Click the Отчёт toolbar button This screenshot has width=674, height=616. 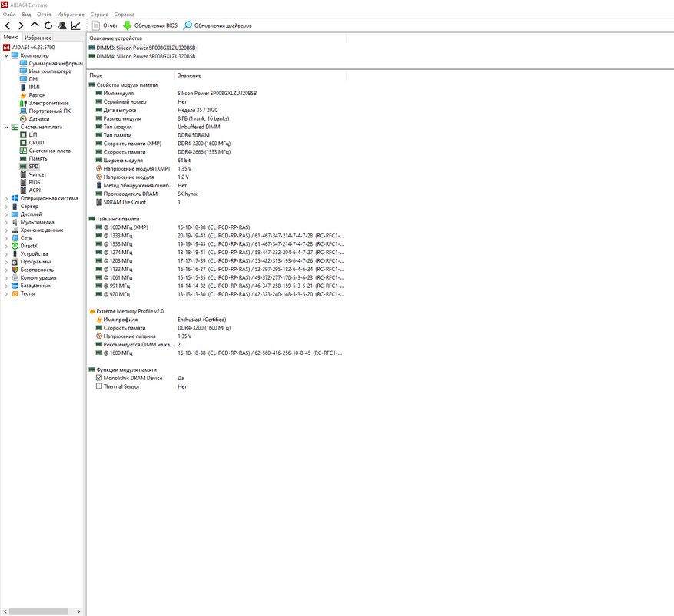click(x=105, y=25)
